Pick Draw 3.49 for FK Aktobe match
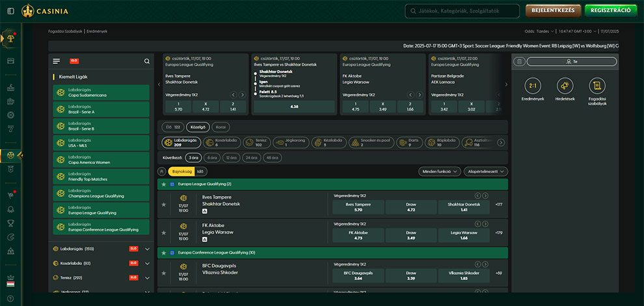 pyautogui.click(x=411, y=235)
